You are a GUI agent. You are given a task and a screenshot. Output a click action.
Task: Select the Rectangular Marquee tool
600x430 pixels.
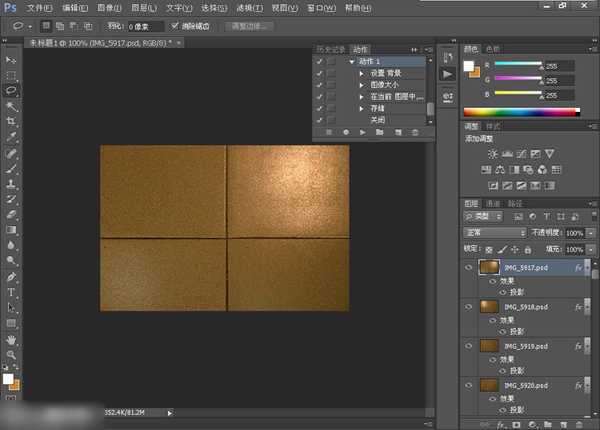(x=12, y=75)
